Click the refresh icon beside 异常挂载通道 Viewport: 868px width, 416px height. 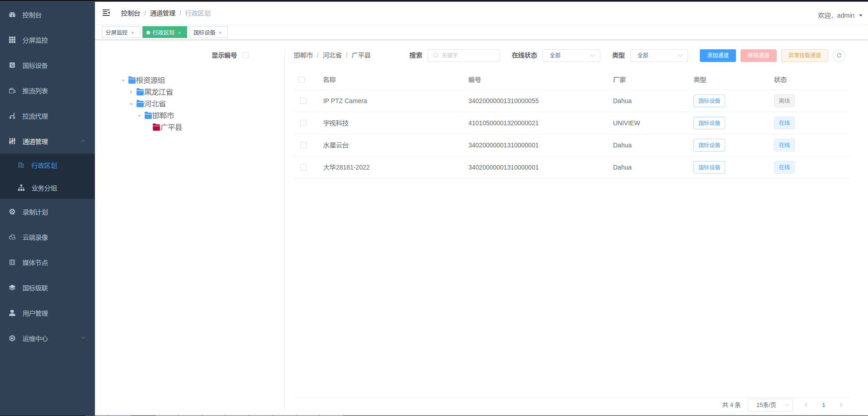(x=839, y=56)
